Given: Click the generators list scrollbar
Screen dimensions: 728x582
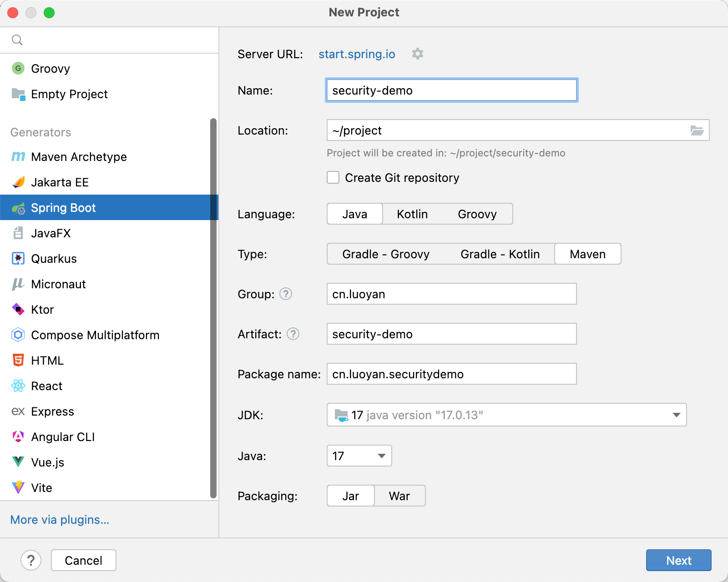Looking at the screenshot, I should coord(213,308).
